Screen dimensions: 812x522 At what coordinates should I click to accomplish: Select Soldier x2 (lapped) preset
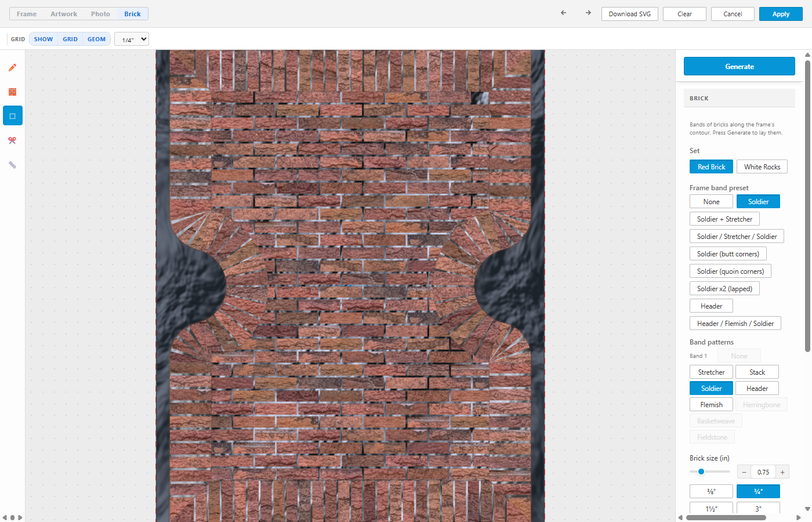(724, 288)
